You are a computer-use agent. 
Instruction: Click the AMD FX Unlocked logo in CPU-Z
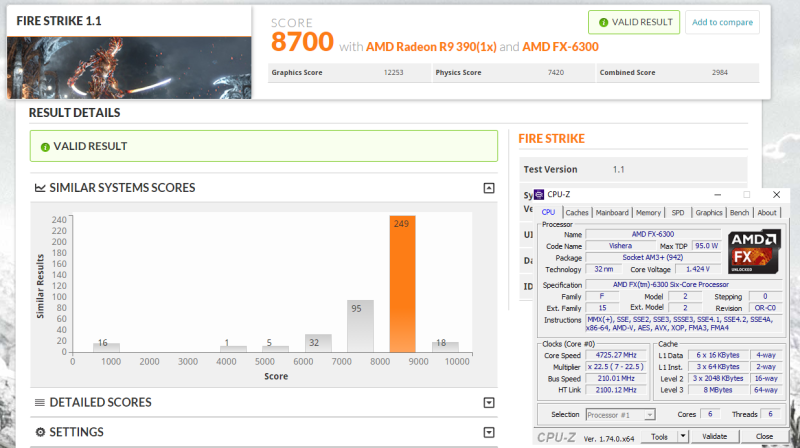(x=755, y=252)
